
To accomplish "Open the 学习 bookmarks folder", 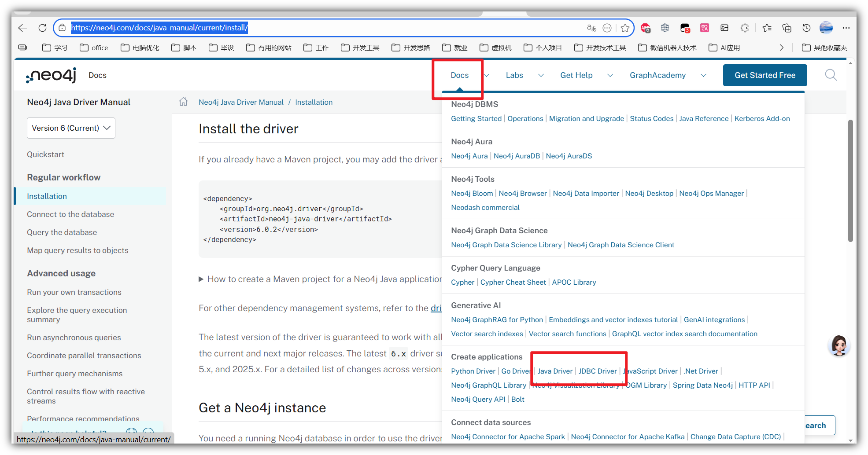I will click(x=55, y=48).
